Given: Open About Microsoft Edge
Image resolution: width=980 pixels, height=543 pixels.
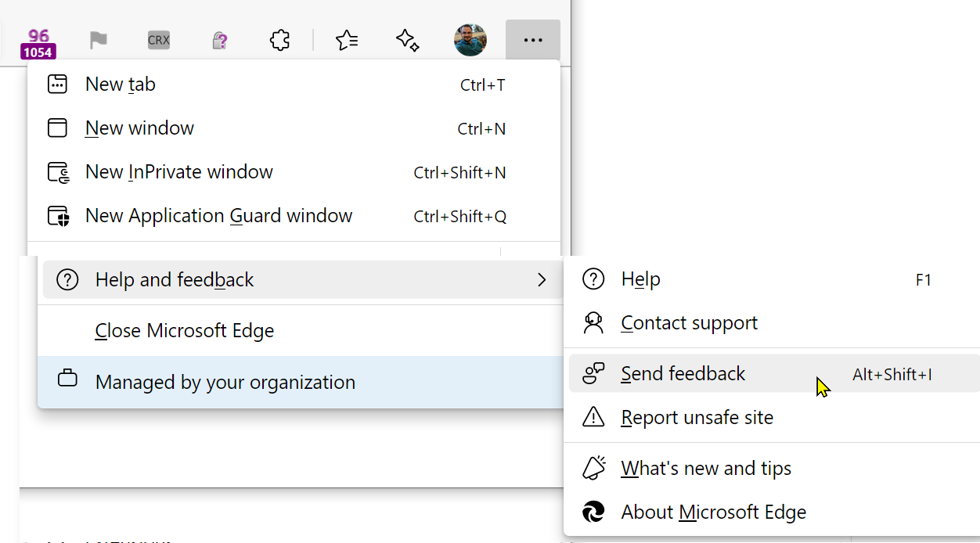Looking at the screenshot, I should 713,512.
